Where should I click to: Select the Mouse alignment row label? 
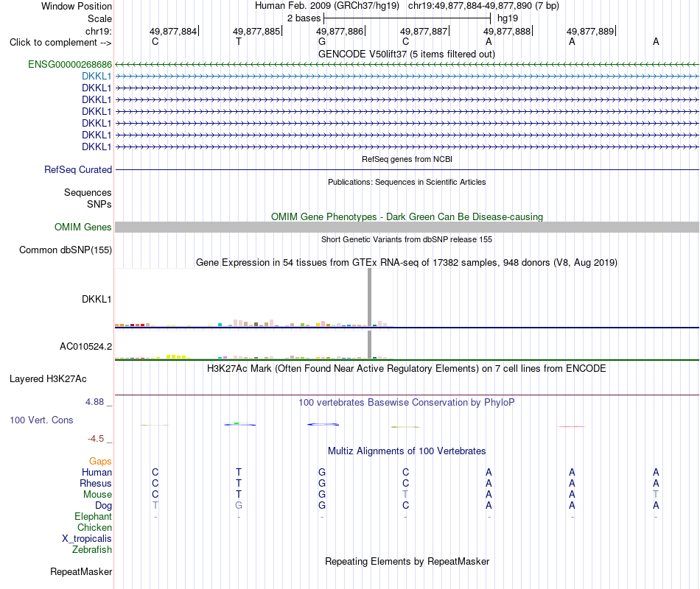pos(97,495)
